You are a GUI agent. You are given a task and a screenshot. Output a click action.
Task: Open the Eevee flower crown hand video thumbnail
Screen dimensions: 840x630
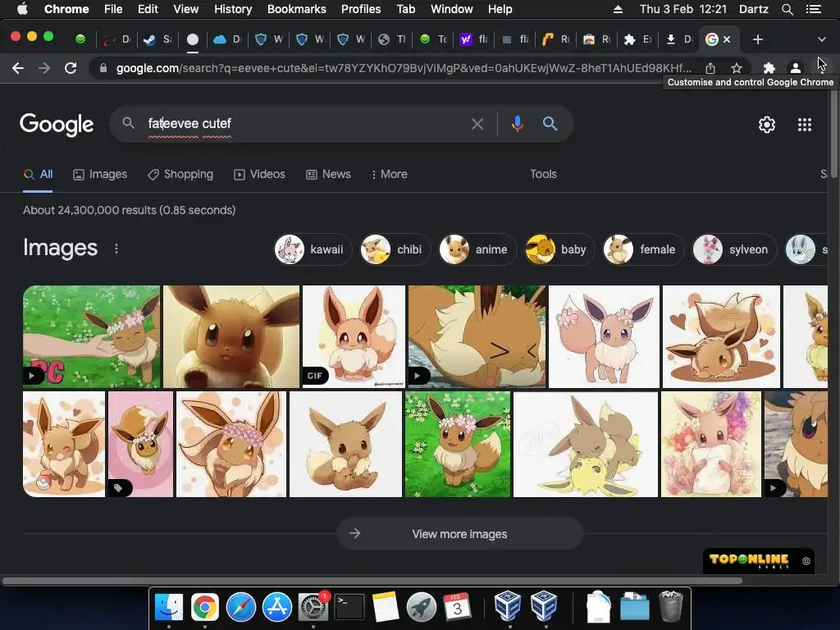(x=91, y=336)
